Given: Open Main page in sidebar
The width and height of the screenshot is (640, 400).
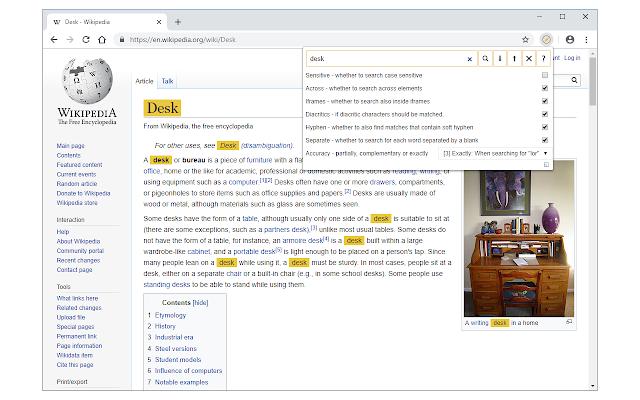Looking at the screenshot, I should (x=71, y=146).
